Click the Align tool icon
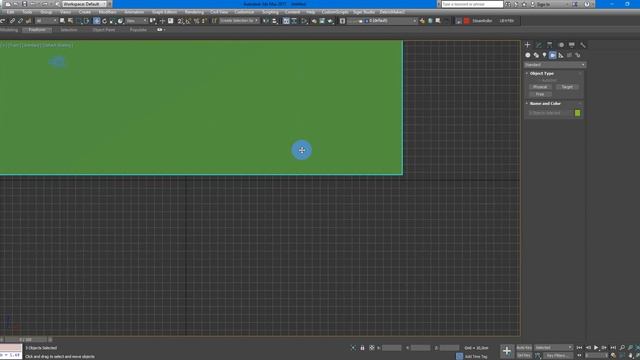Viewport: 640px width, 360px height. coord(275,20)
